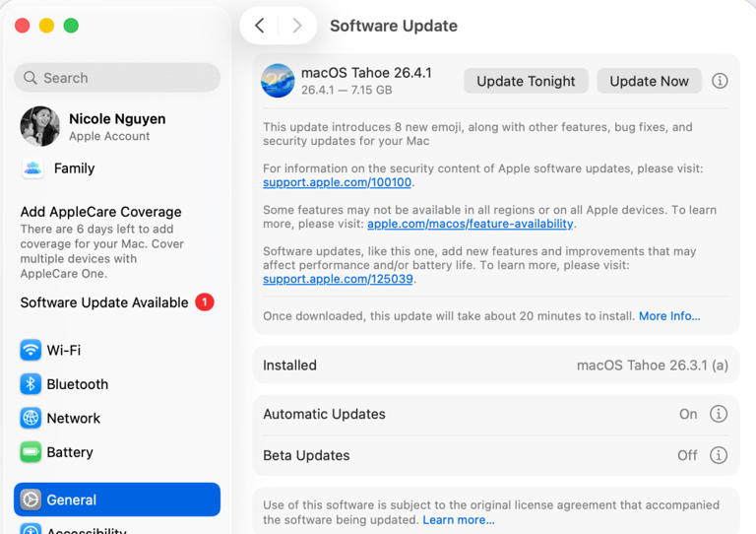Select Software Update Available item
756x534 pixels.
click(x=117, y=302)
